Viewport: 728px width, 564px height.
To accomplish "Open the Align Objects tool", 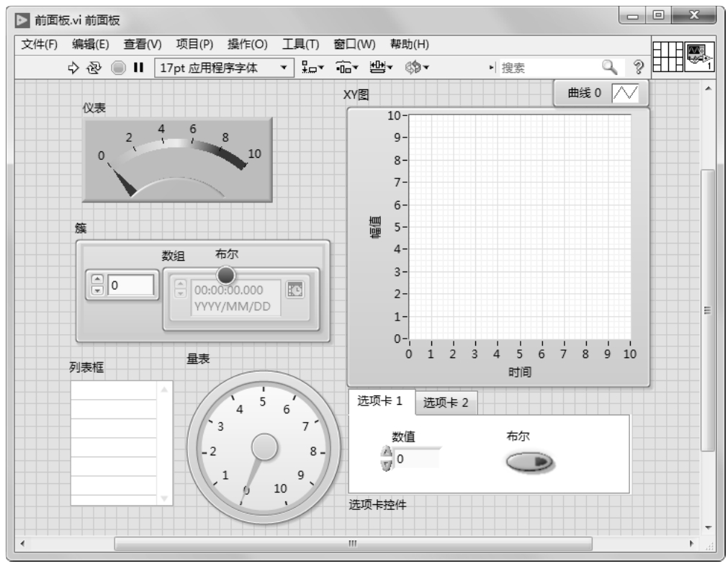I will tap(313, 68).
